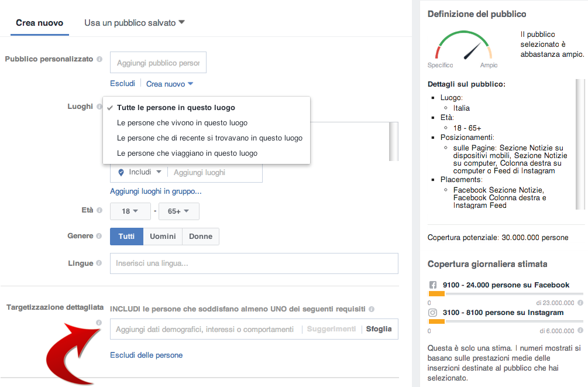Click the Sfoglia button
The width and height of the screenshot is (588, 387).
[x=379, y=329]
